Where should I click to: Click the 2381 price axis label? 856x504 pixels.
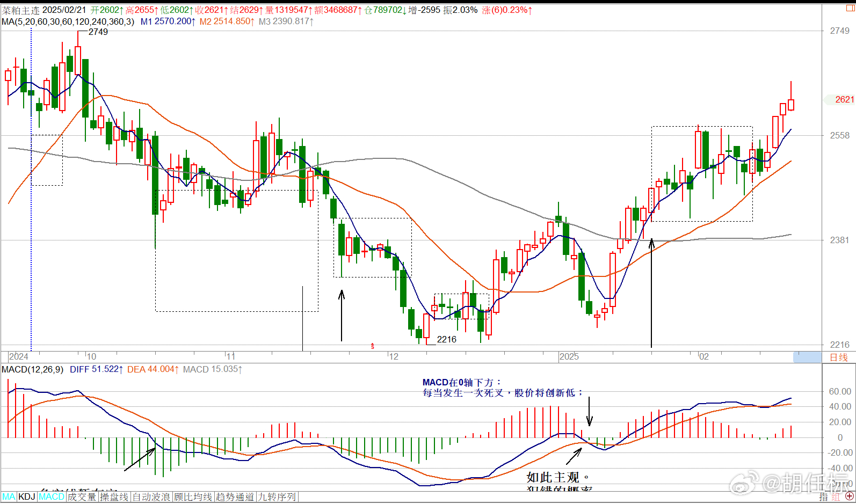click(840, 240)
